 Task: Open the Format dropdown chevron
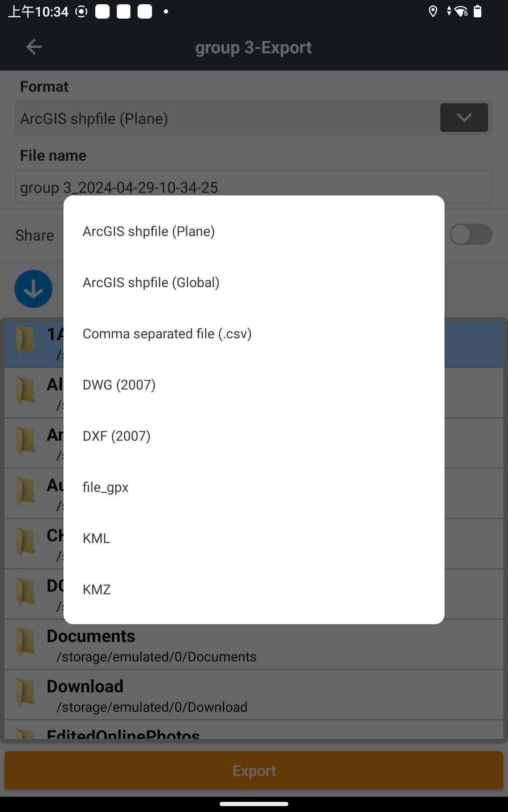[x=464, y=118]
